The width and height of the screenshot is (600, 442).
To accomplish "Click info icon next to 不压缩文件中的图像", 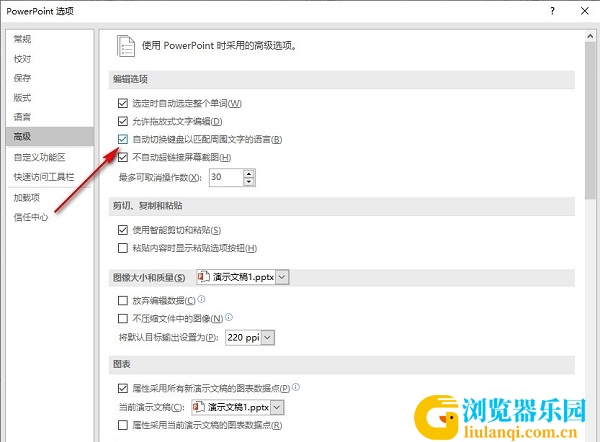I will point(229,317).
